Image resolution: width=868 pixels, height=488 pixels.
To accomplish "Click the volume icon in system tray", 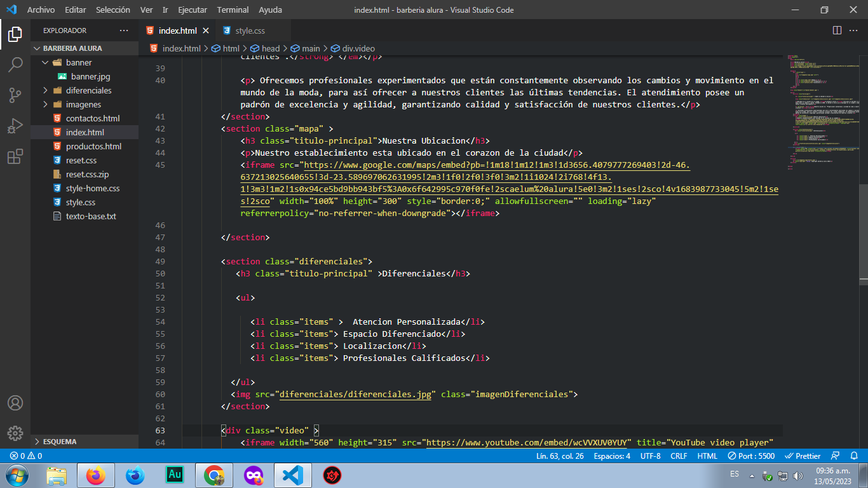I will click(797, 475).
